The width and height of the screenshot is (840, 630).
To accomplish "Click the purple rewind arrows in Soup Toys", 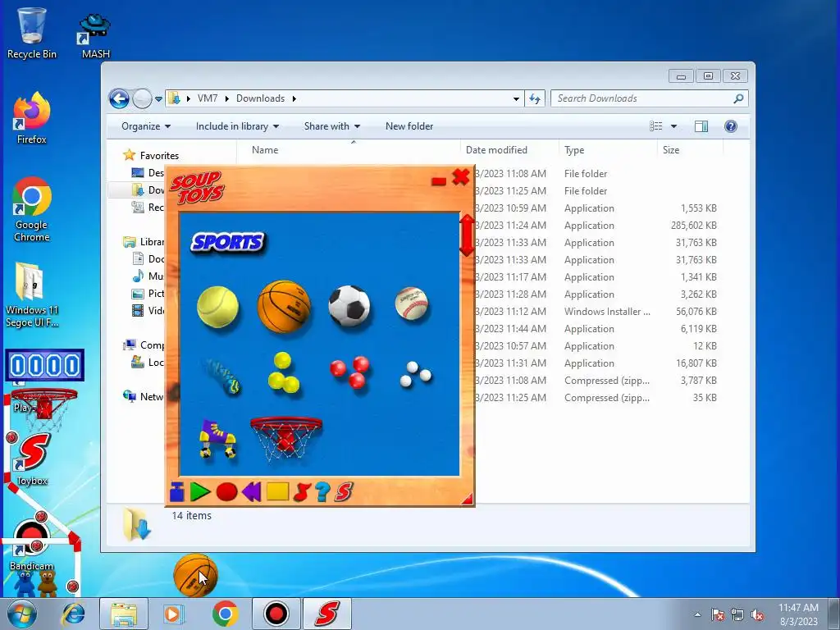I will click(251, 491).
